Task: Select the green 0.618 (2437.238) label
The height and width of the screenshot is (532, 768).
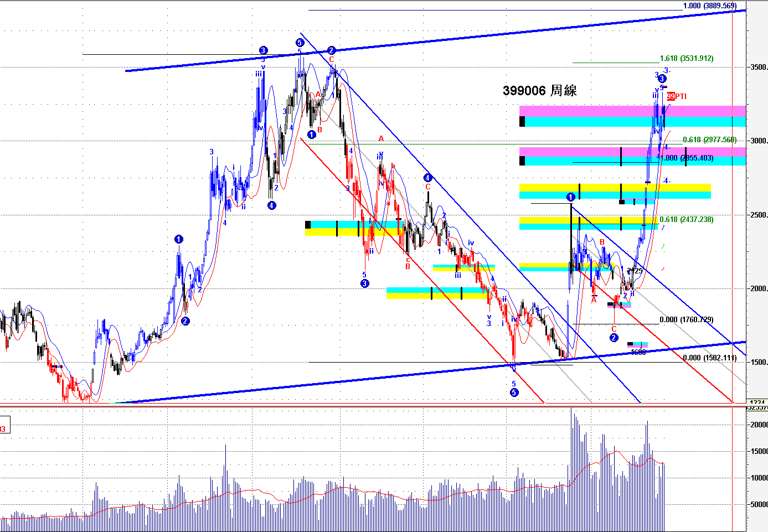Action: click(x=687, y=219)
